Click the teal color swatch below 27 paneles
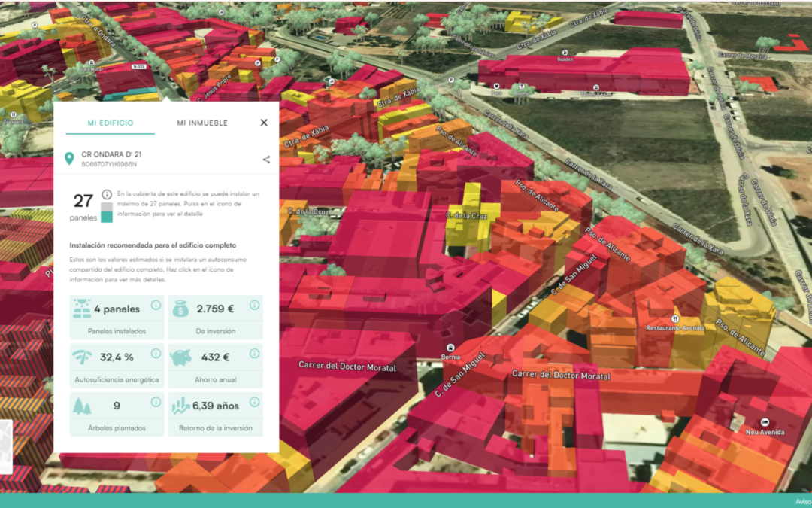 click(x=106, y=216)
